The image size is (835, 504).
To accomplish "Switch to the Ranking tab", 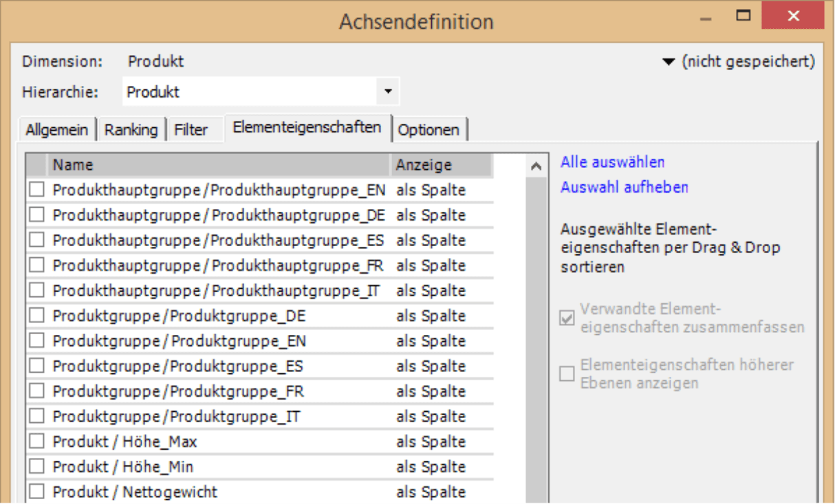I will (x=131, y=130).
